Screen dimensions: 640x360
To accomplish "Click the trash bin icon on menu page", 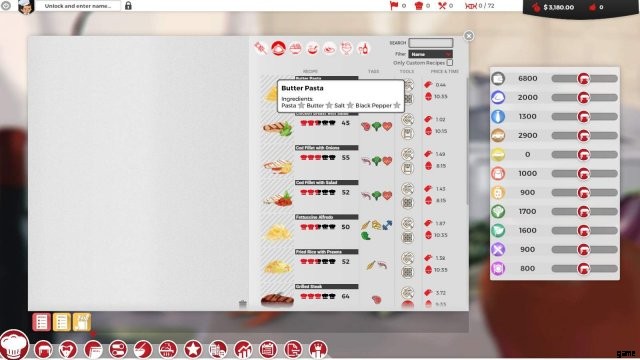I will click(242, 304).
